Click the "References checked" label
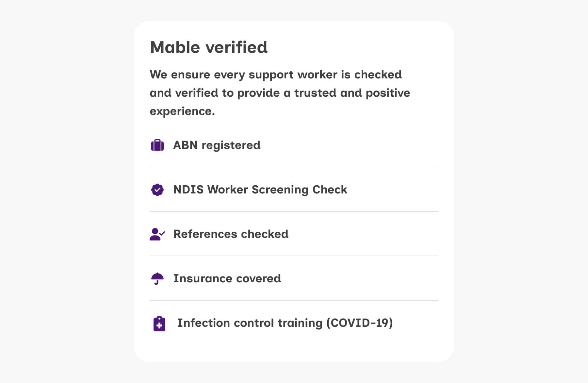This screenshot has width=588, height=383. pyautogui.click(x=231, y=234)
